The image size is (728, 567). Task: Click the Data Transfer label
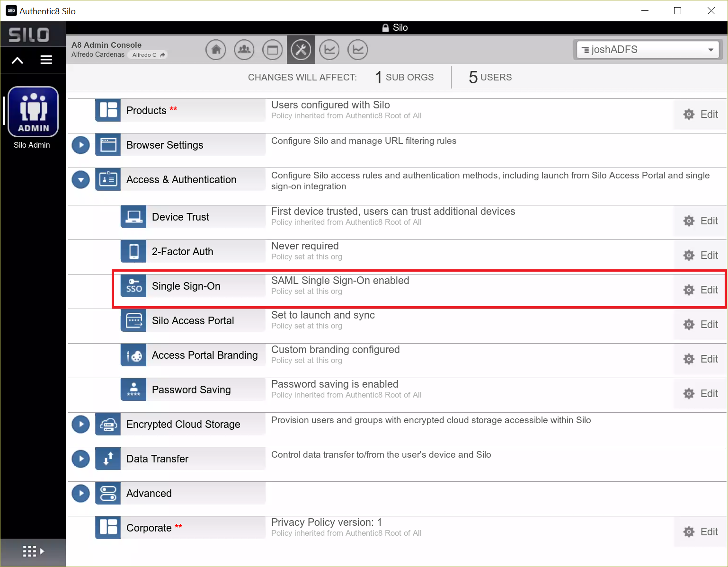click(157, 459)
